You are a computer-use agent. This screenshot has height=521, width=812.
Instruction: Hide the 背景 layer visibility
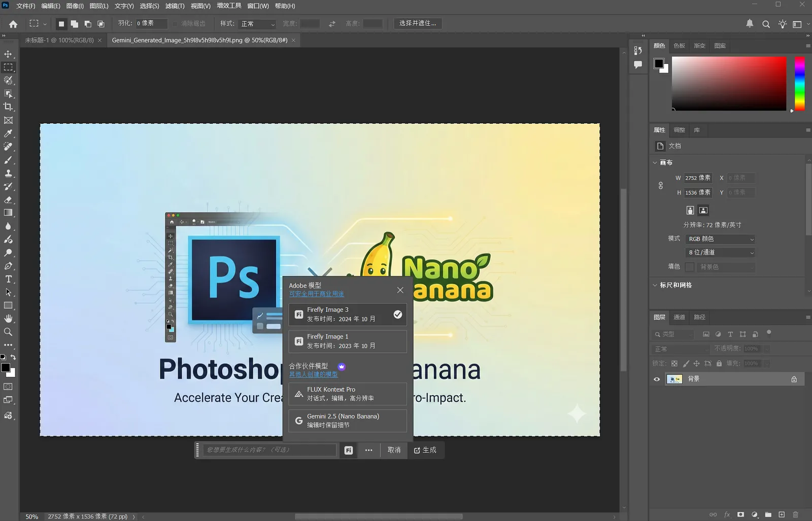(x=656, y=379)
